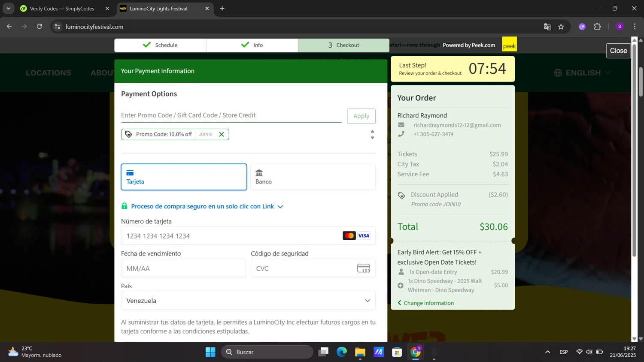Open the browser Extensions puzzle icon
Image resolution: width=644 pixels, height=362 pixels.
[x=597, y=27]
